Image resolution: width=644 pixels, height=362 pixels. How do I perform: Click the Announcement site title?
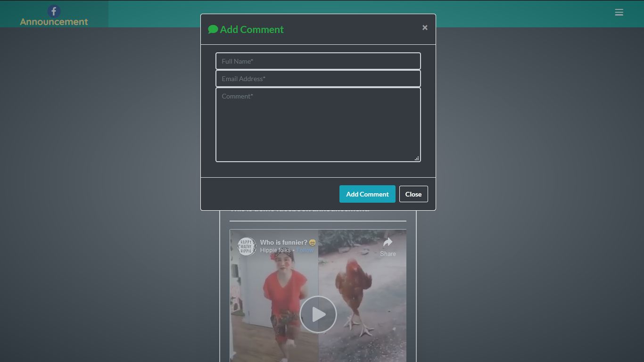[54, 22]
